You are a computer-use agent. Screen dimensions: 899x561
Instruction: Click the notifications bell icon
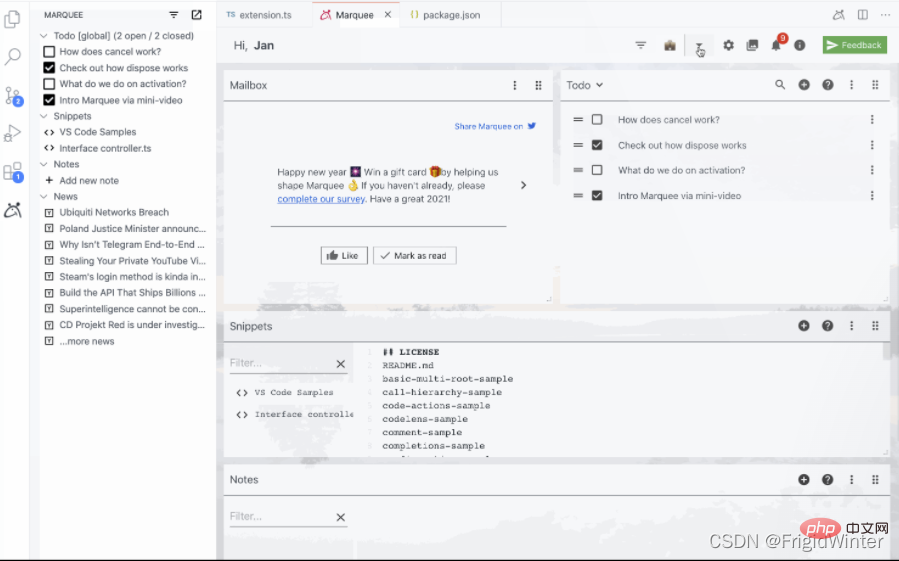pyautogui.click(x=776, y=45)
